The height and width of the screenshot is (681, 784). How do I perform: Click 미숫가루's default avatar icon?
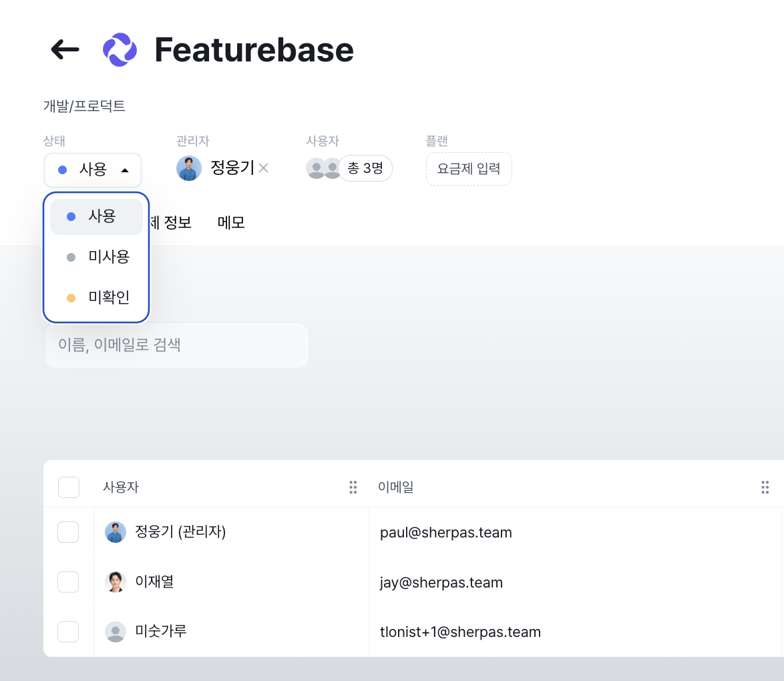(116, 632)
